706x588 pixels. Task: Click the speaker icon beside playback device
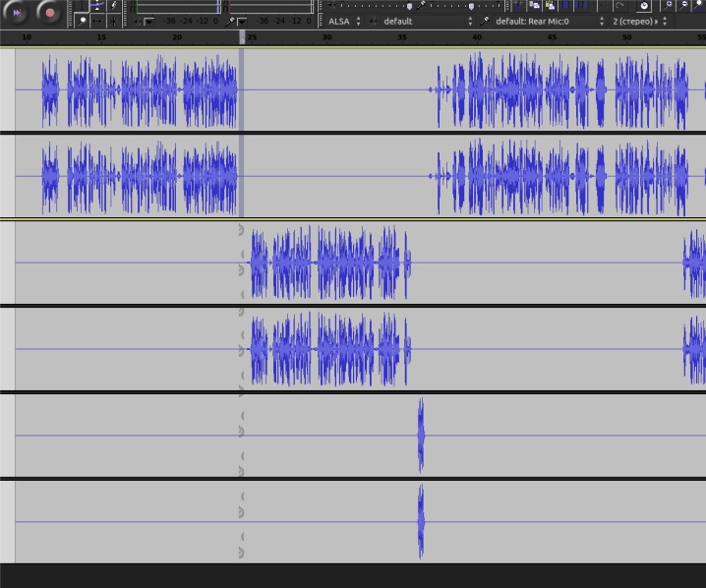373,22
